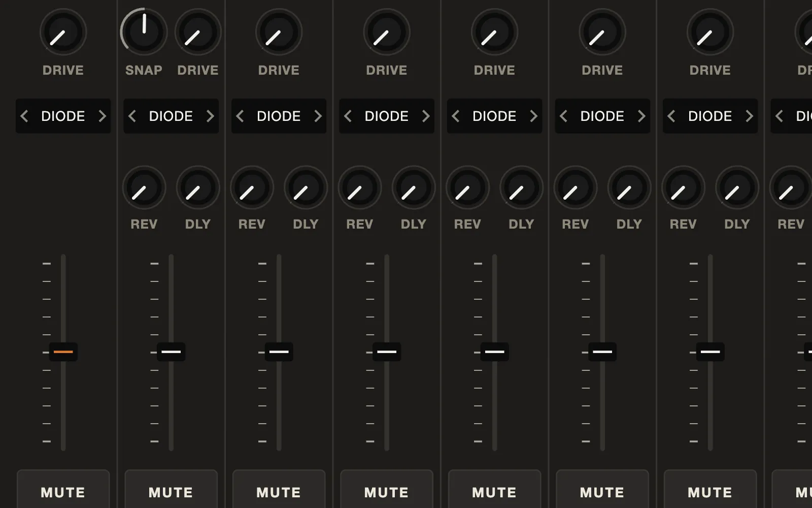
Task: Select previous drive type on second channel
Action: [x=132, y=116]
